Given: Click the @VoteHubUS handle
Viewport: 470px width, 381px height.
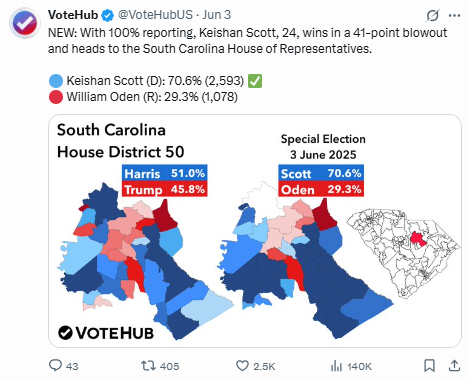Looking at the screenshot, I should pyautogui.click(x=155, y=15).
